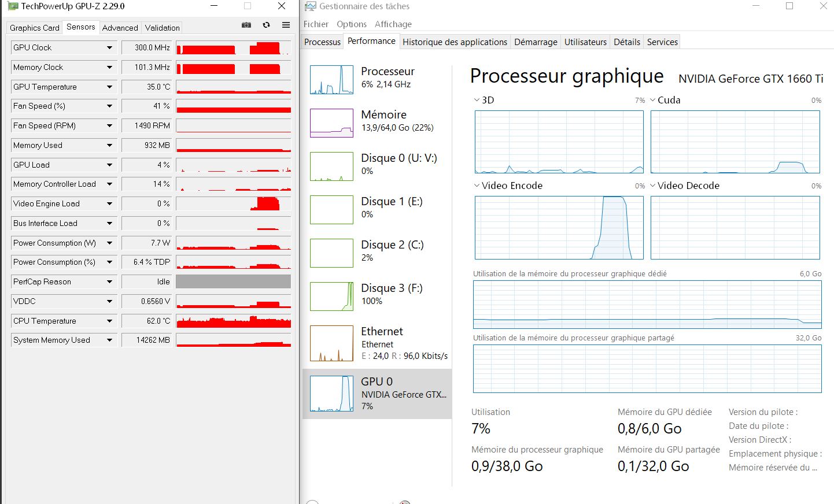Change the 3D graph engine dropdown
This screenshot has height=504, width=834.
[x=484, y=100]
